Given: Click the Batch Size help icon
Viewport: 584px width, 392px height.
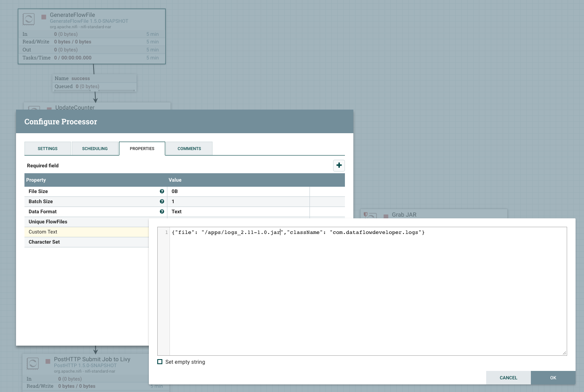Looking at the screenshot, I should pyautogui.click(x=162, y=201).
